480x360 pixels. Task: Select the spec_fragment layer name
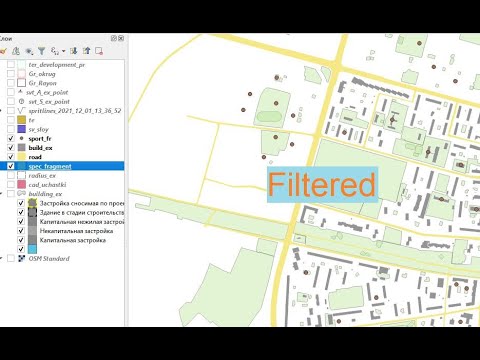coord(50,166)
